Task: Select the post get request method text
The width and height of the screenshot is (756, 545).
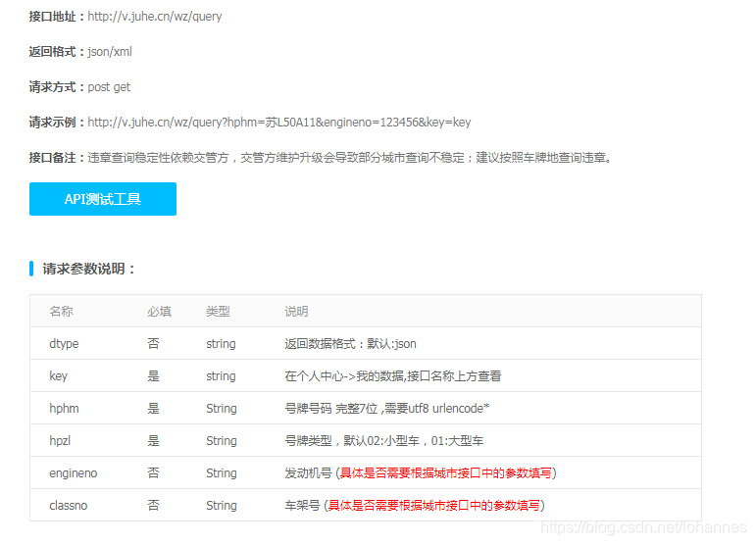Action: coord(109,87)
